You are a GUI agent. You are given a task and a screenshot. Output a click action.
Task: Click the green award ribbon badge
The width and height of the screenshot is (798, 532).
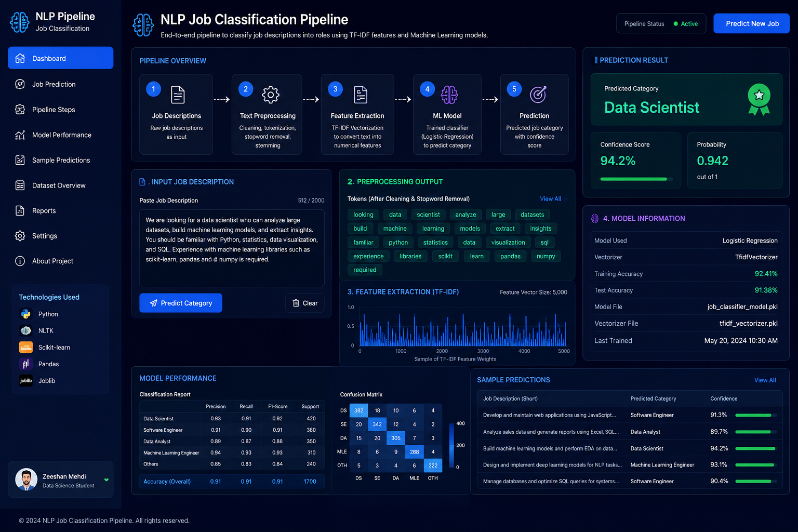coord(759,99)
